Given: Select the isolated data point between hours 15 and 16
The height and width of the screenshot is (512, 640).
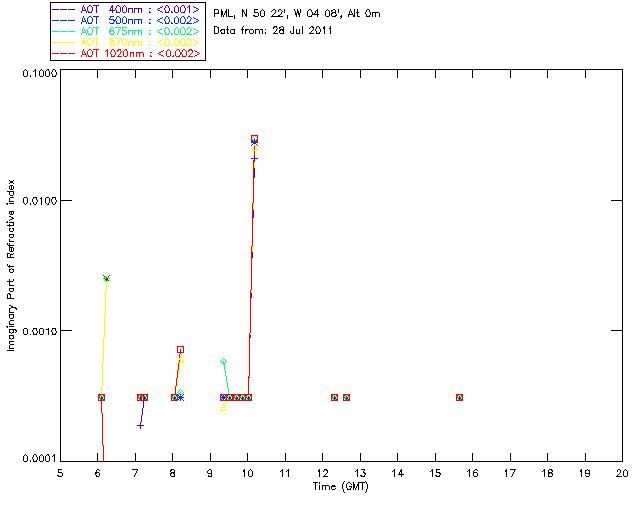Looking at the screenshot, I should pyautogui.click(x=460, y=398).
